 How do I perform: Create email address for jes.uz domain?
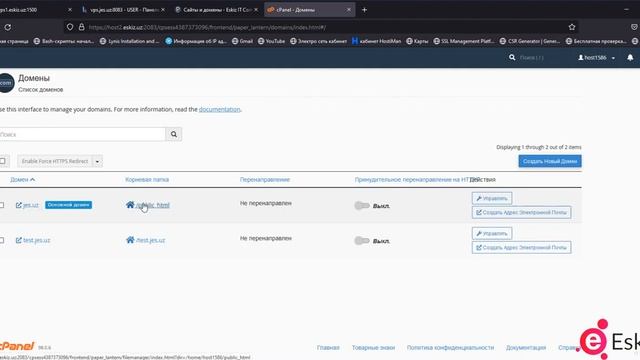pyautogui.click(x=521, y=212)
